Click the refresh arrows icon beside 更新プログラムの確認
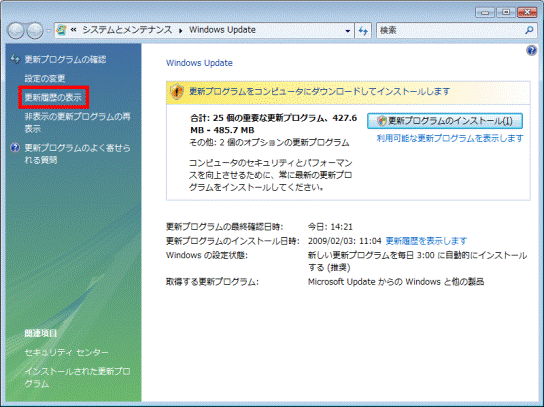Screen dimensions: 544x407 (x=15, y=59)
